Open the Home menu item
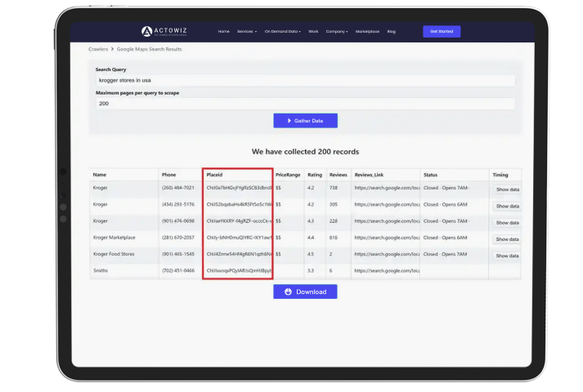The width and height of the screenshot is (583, 392). (x=223, y=32)
